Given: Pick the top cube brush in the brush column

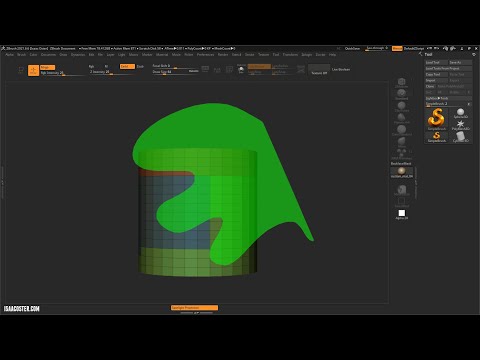Looking at the screenshot, I should 401,83.
